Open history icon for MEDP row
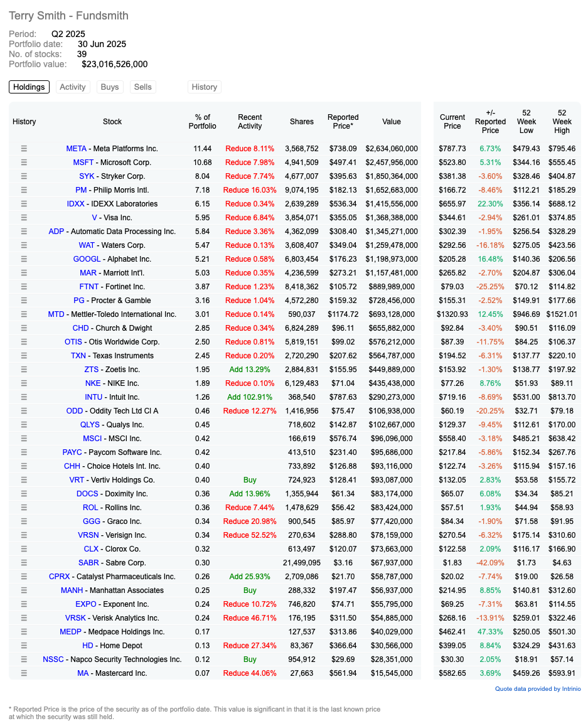This screenshot has width=588, height=726. (24, 631)
